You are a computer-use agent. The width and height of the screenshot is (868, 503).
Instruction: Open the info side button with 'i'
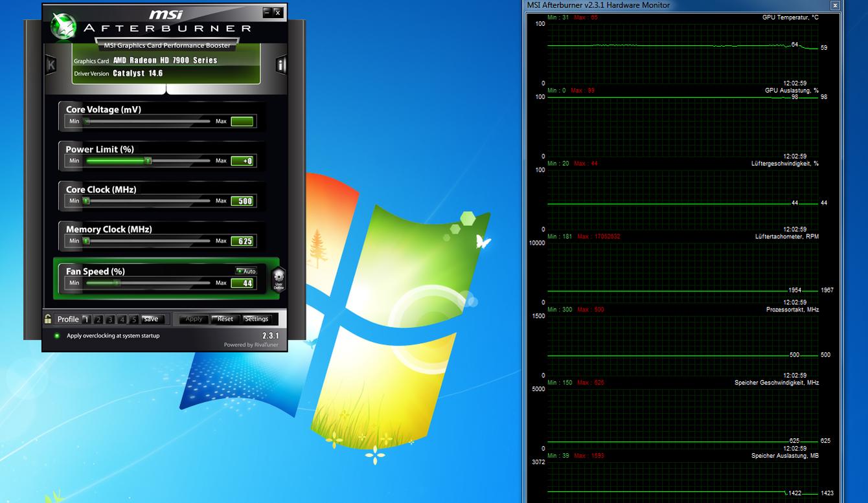[x=281, y=65]
